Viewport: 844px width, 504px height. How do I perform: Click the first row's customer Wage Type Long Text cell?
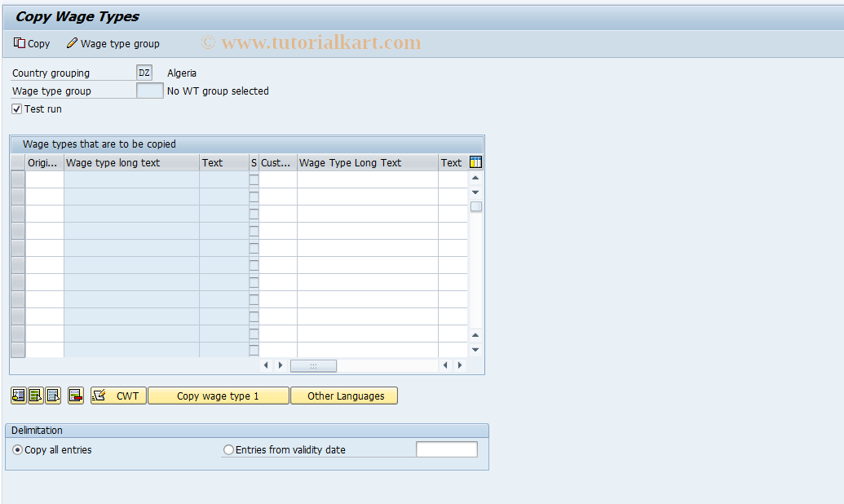coord(367,180)
